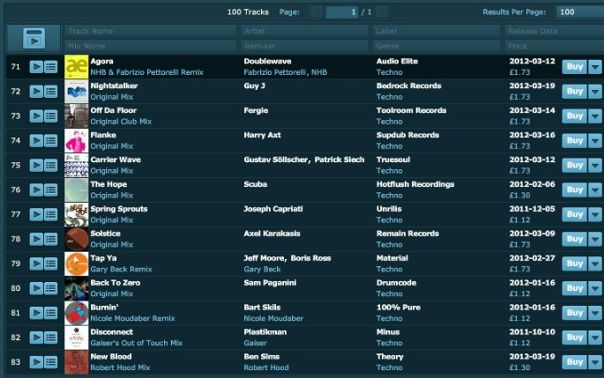Play the track Agora
Viewport: 604px width, 378px height.
tap(36, 67)
